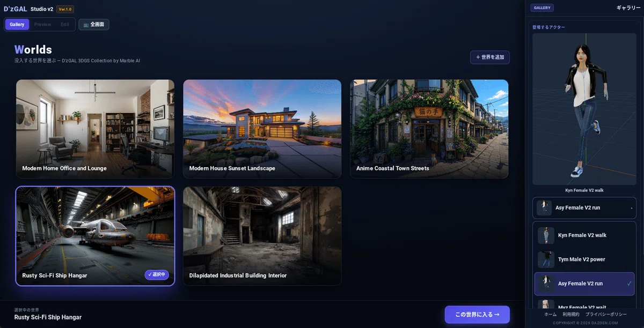Click Kyn Female V2 walk thumbnail icon in list

click(x=546, y=235)
